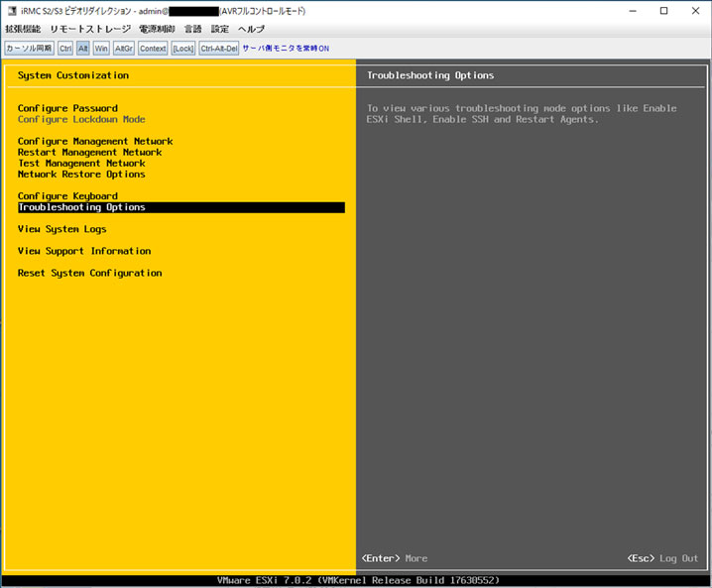Viewport: 712px width, 588px height.
Task: Select Configure Management Network
Action: pos(95,141)
